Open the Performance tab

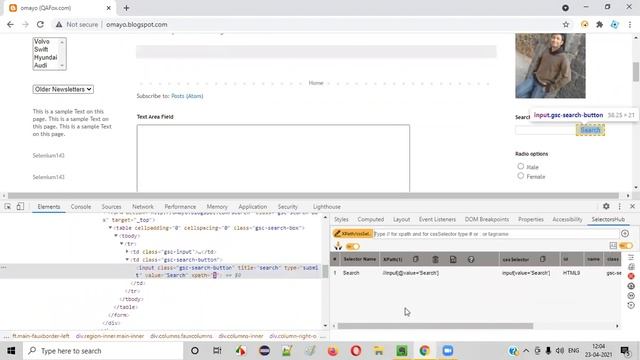180,207
